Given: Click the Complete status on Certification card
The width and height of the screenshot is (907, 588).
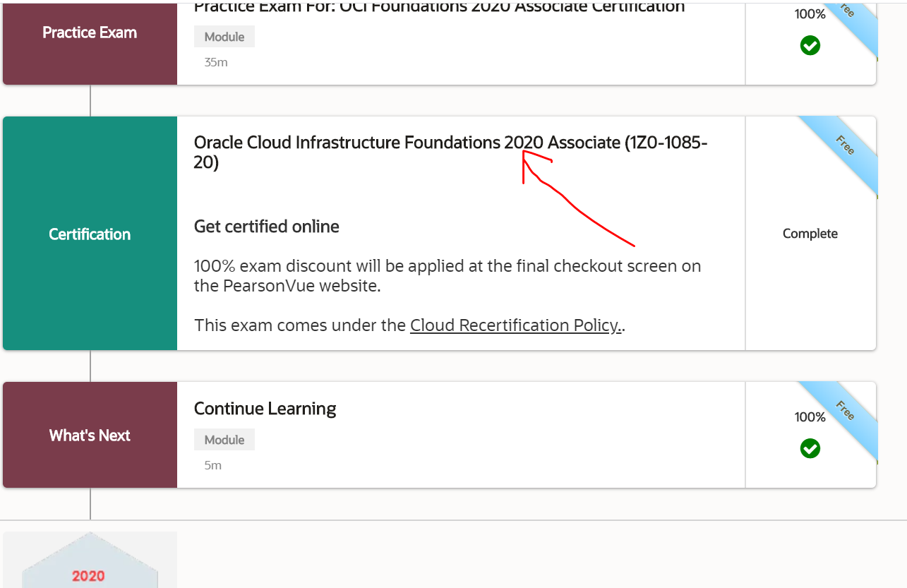Looking at the screenshot, I should point(810,234).
